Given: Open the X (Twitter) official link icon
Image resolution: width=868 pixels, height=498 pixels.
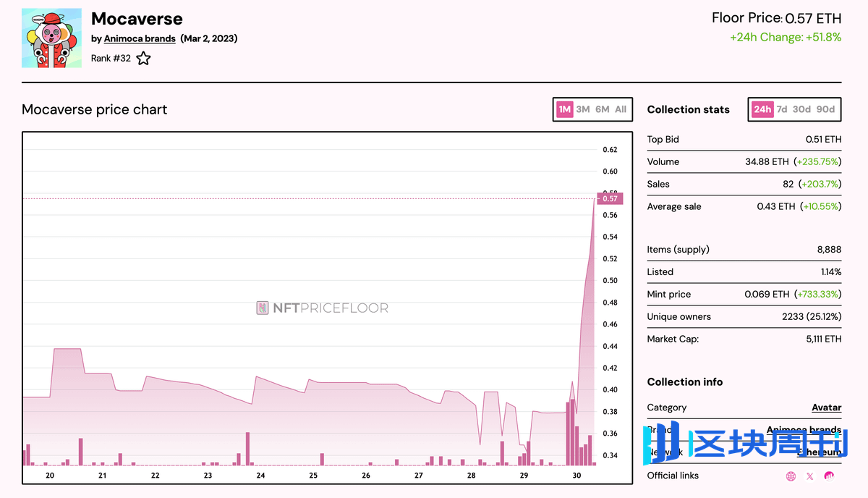Looking at the screenshot, I should point(809,476).
